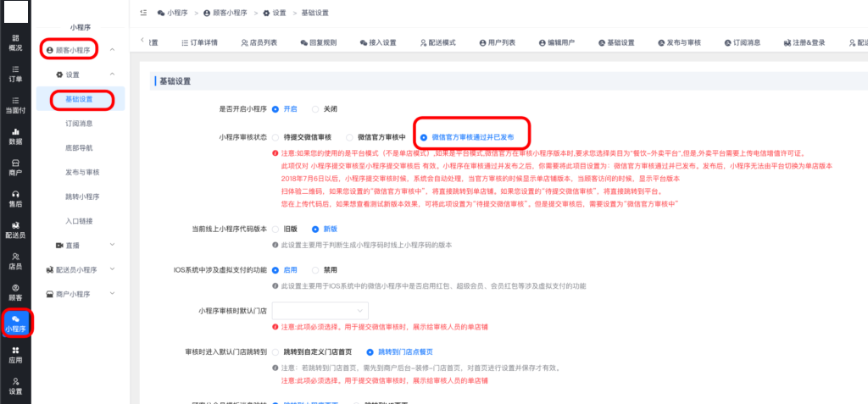Open 售后 after-sales section

15,198
